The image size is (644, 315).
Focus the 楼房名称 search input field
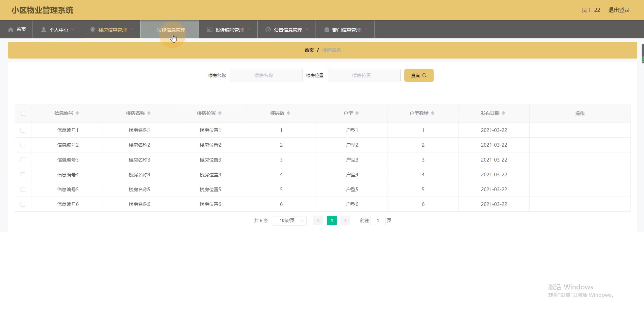tap(266, 75)
